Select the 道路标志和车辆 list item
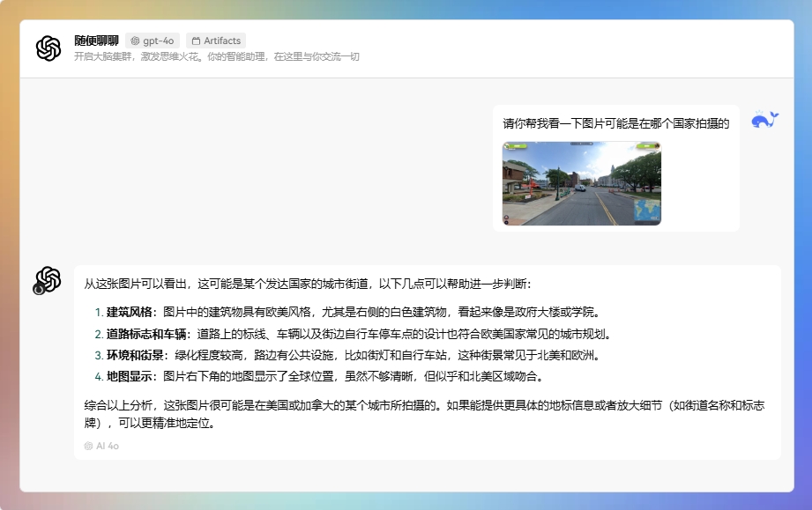The width and height of the screenshot is (812, 510). pyautogui.click(x=353, y=334)
